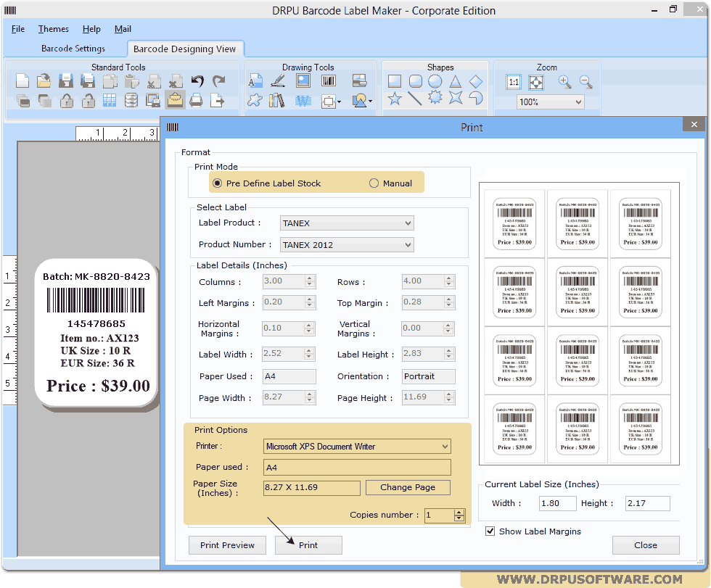Click the Redo arrow icon

click(x=219, y=81)
